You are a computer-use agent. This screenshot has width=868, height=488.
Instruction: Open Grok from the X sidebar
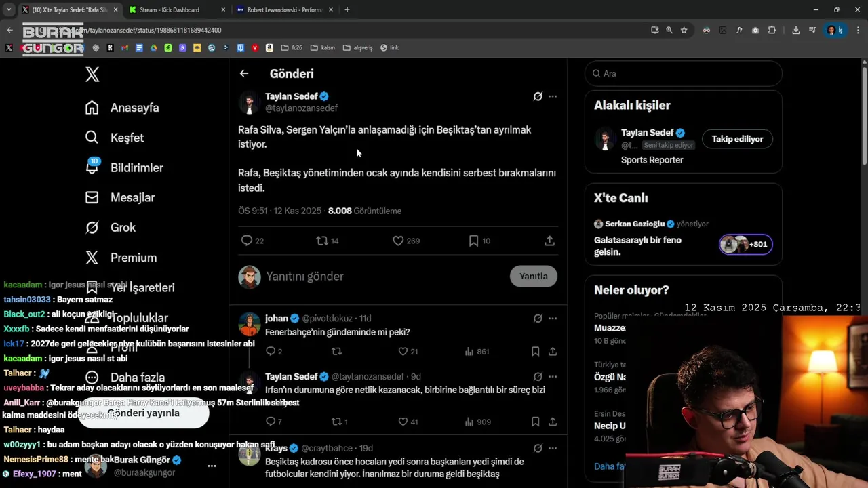(111, 228)
